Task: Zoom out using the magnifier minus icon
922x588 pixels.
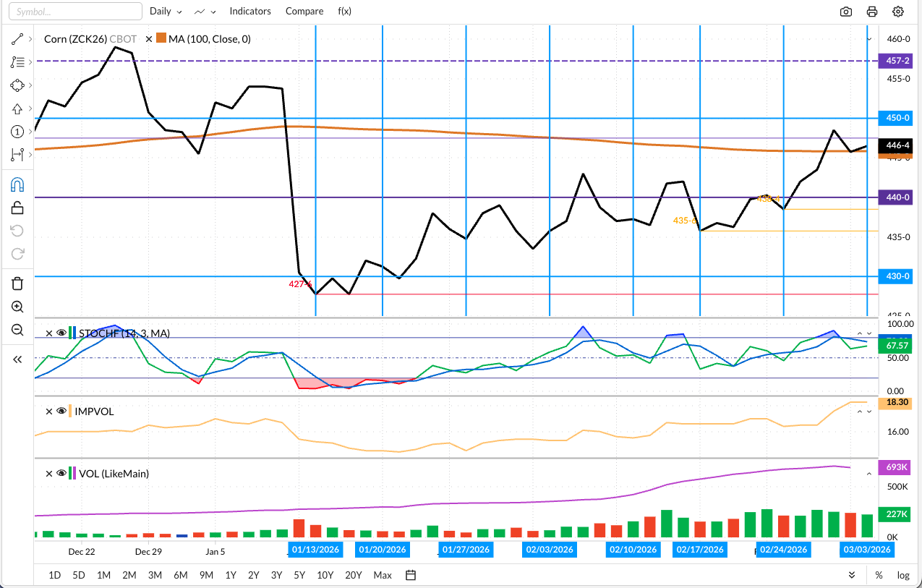Action: pos(17,330)
